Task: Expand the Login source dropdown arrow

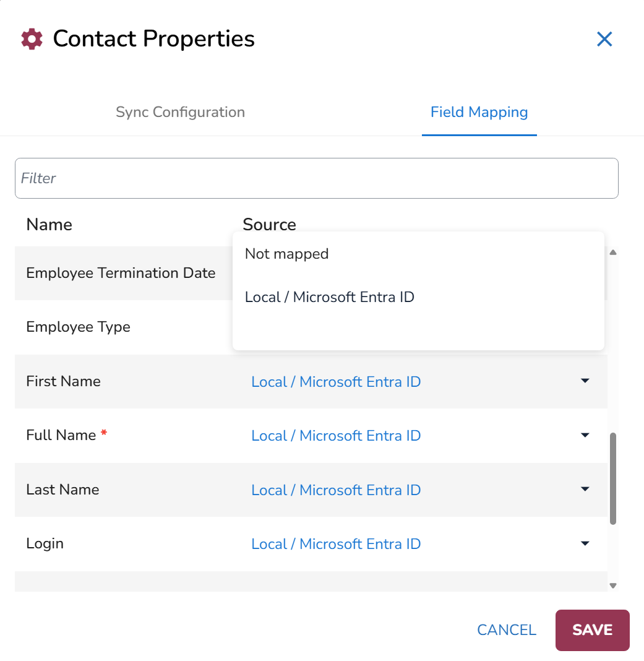Action: 585,543
